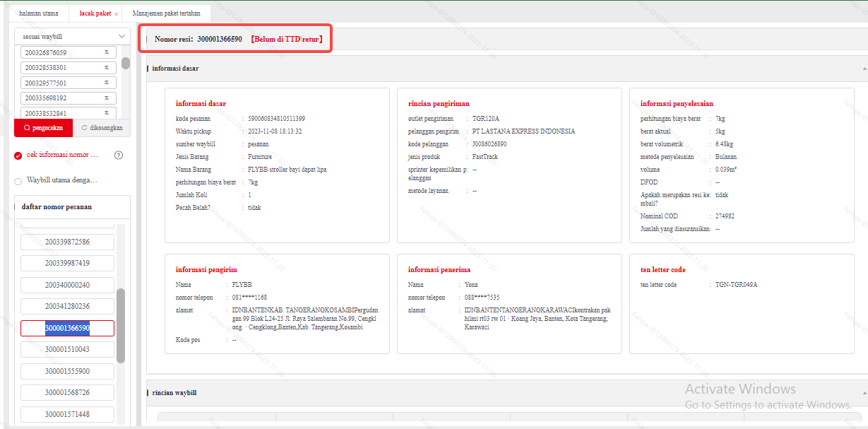Select order number 300001555900 in list
The image size is (868, 429).
(67, 371)
